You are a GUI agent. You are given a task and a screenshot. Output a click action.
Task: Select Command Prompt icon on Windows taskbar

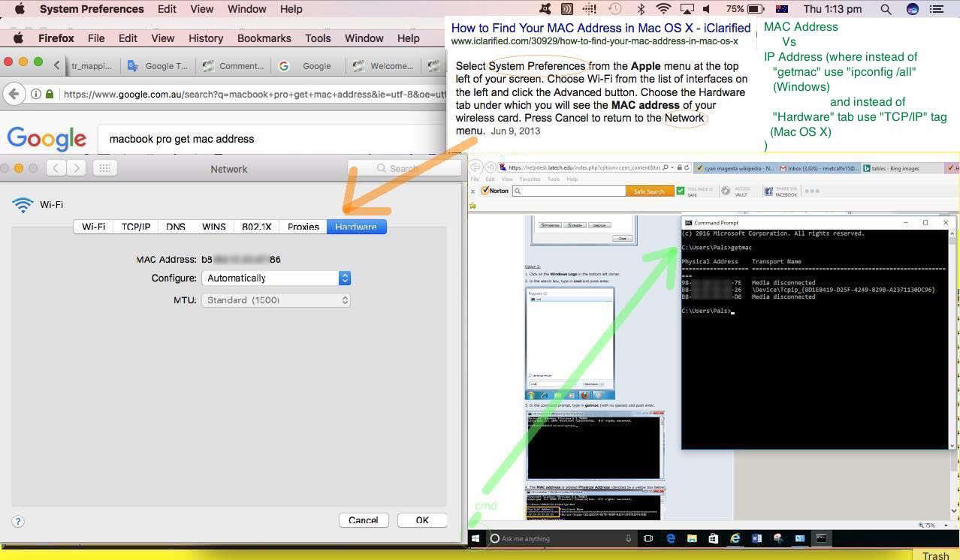point(821,538)
